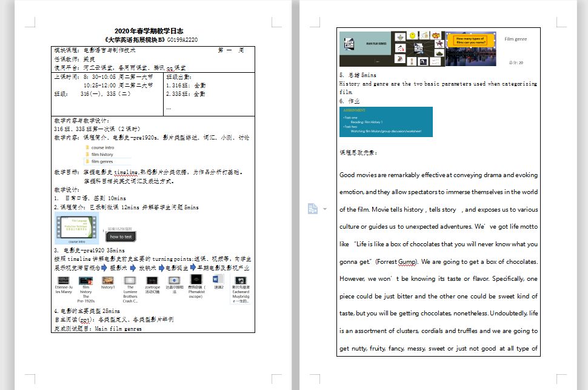Click the blue arrow before 早期电影及影视产业
The height and width of the screenshot is (390, 588).
[193, 267]
